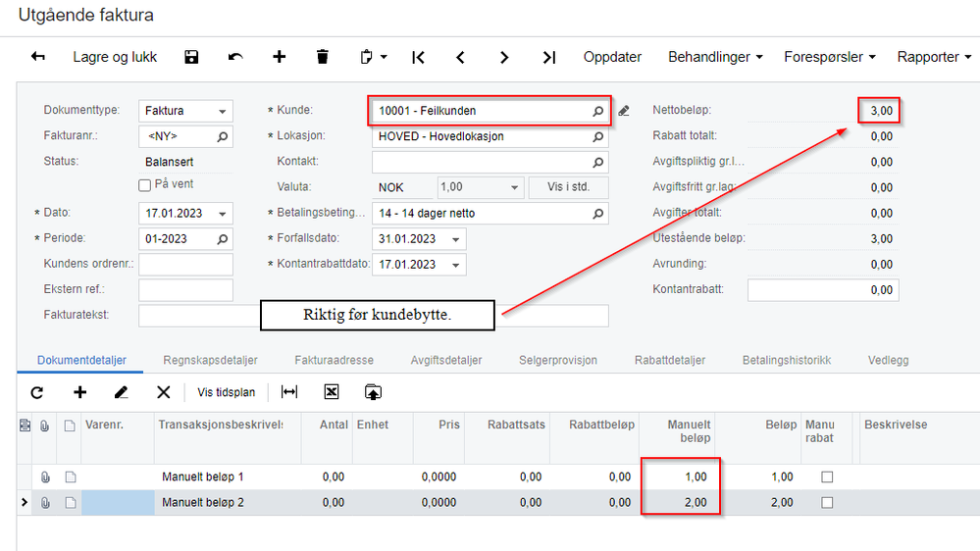Image resolution: width=980 pixels, height=551 pixels.
Task: Click export to Excel icon
Action: click(x=332, y=392)
